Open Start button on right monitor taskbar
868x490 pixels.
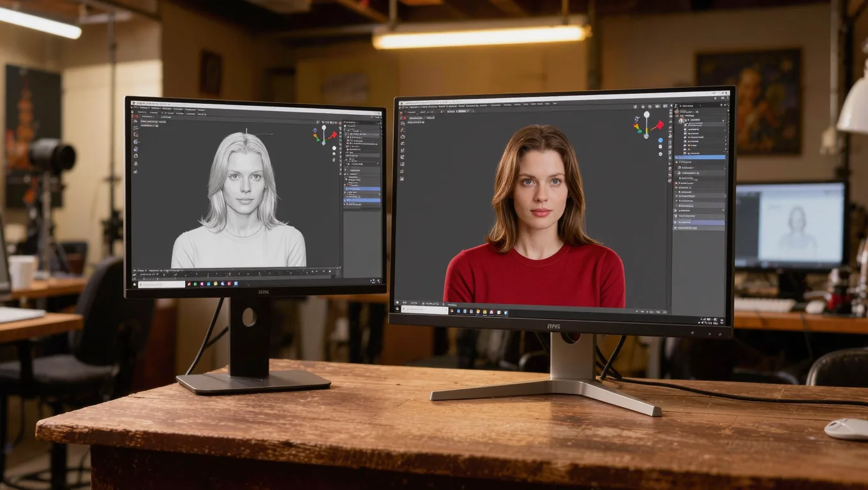coord(398,309)
